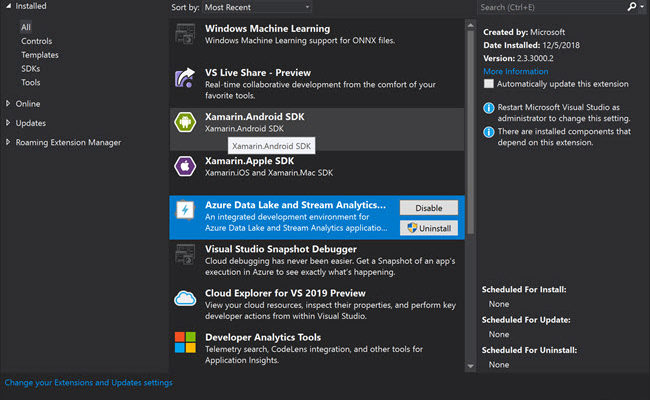Click the search magnifier icon
The height and width of the screenshot is (400, 650).
(x=632, y=7)
